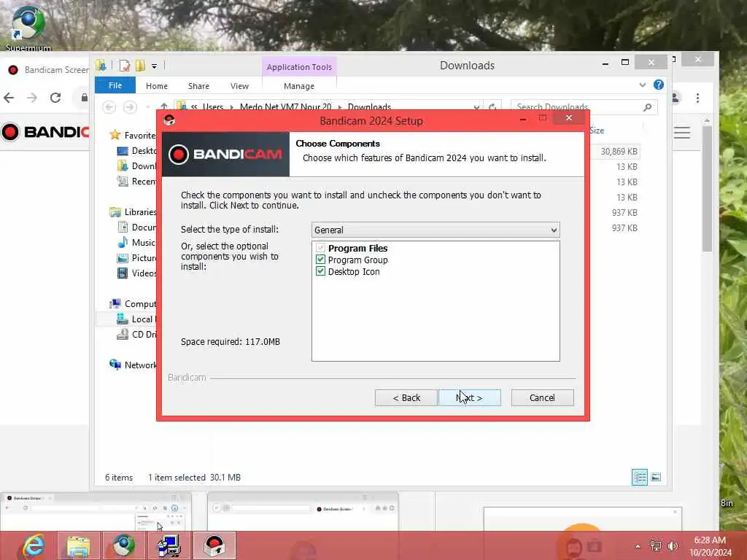The height and width of the screenshot is (560, 747).
Task: Switch Explorer to large icons view
Action: click(656, 477)
